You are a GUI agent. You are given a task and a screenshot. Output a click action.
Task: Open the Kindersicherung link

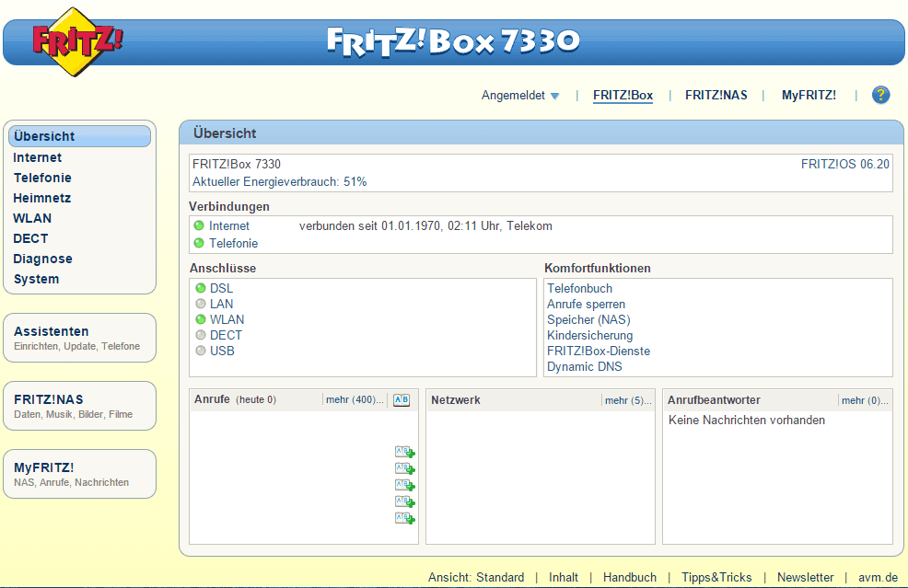pyautogui.click(x=590, y=335)
